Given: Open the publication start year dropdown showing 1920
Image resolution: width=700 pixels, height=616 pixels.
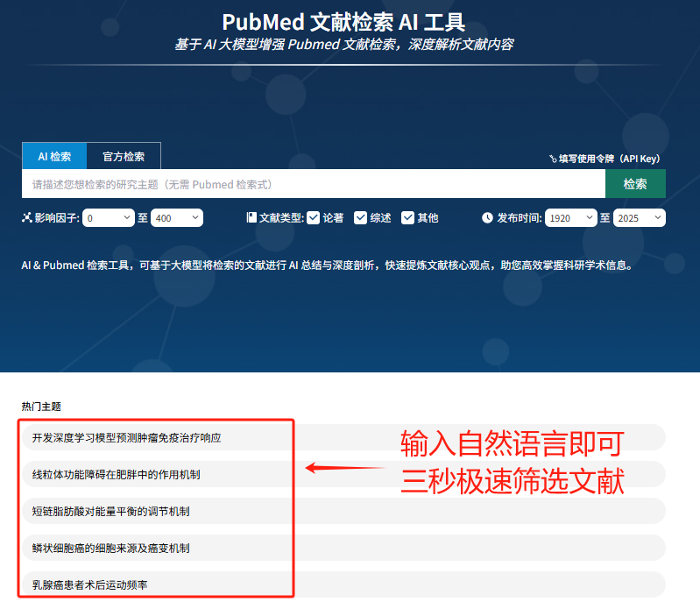Looking at the screenshot, I should pos(571,218).
